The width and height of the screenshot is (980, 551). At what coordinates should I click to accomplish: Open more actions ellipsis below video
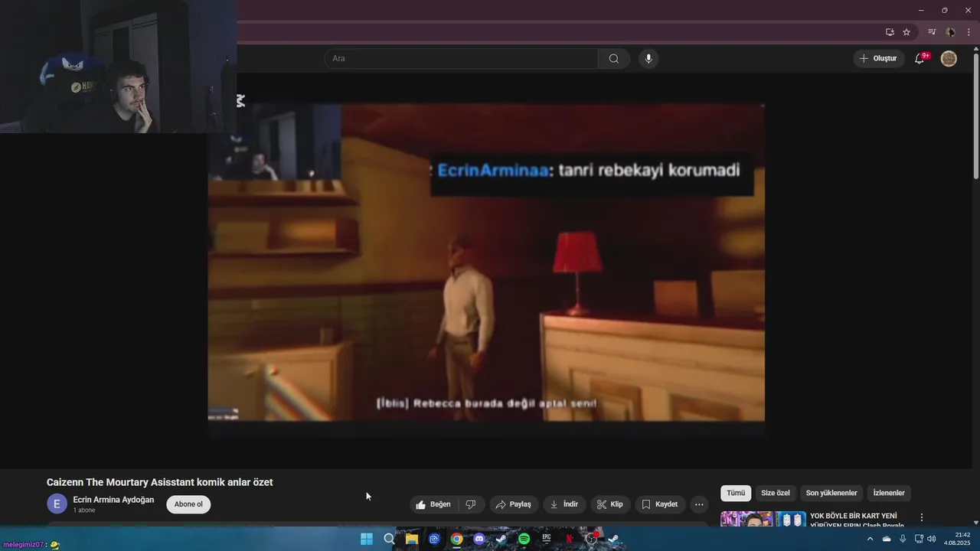point(699,504)
